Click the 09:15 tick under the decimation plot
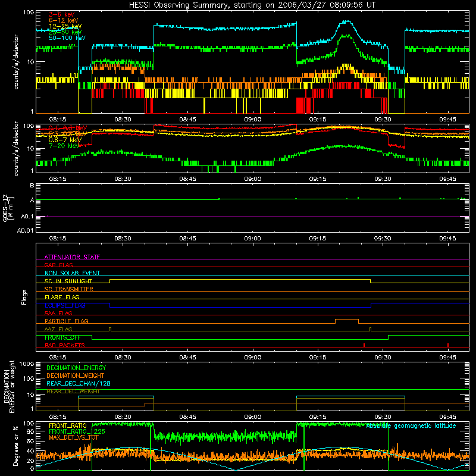This screenshot has height=476, width=476. tap(318, 417)
